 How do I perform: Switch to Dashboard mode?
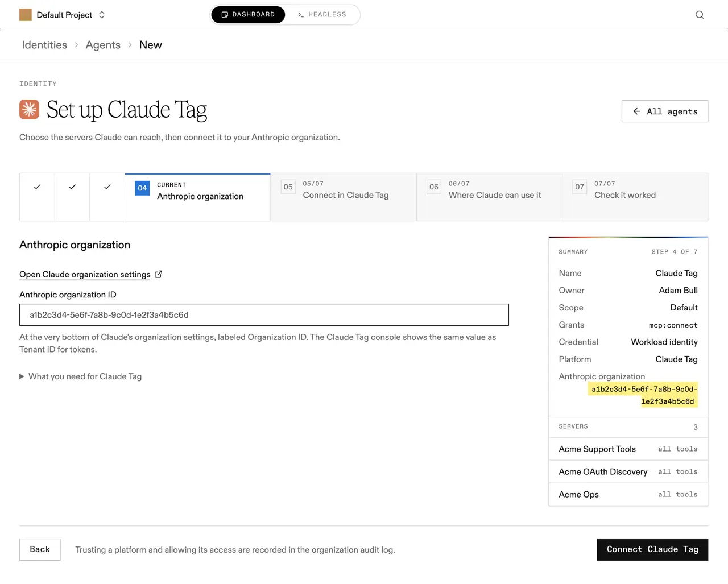pos(248,15)
